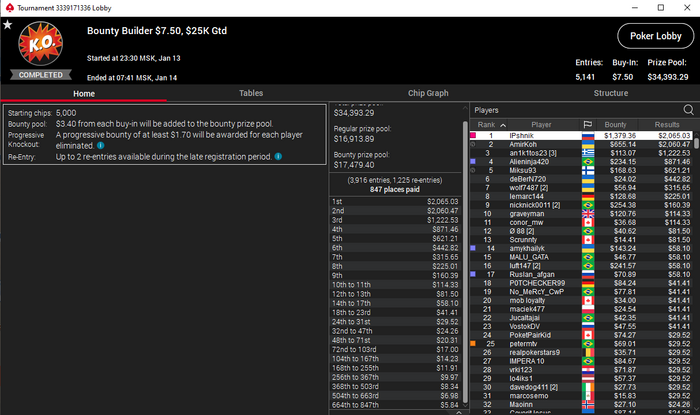The width and height of the screenshot is (700, 415).
Task: Click the PokerStars spade icon in title bar
Action: (x=9, y=8)
